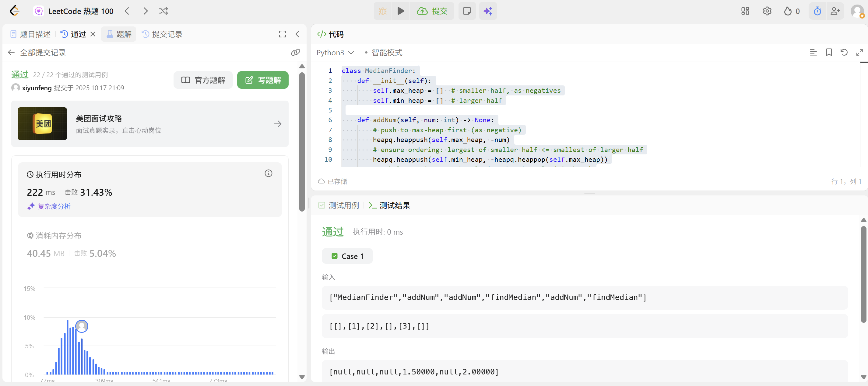Image resolution: width=868 pixels, height=386 pixels.
Task: Toggle the Case 1 checkbox
Action: click(x=334, y=256)
